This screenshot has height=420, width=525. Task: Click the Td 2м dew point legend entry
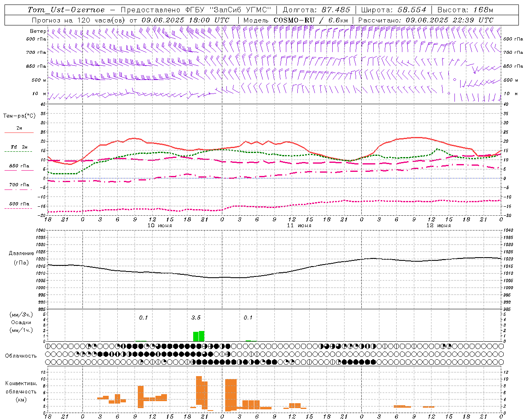point(19,147)
